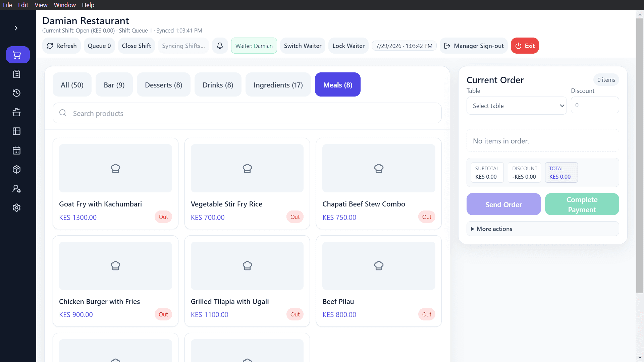
Task: Click the red Exit button
Action: 525,46
